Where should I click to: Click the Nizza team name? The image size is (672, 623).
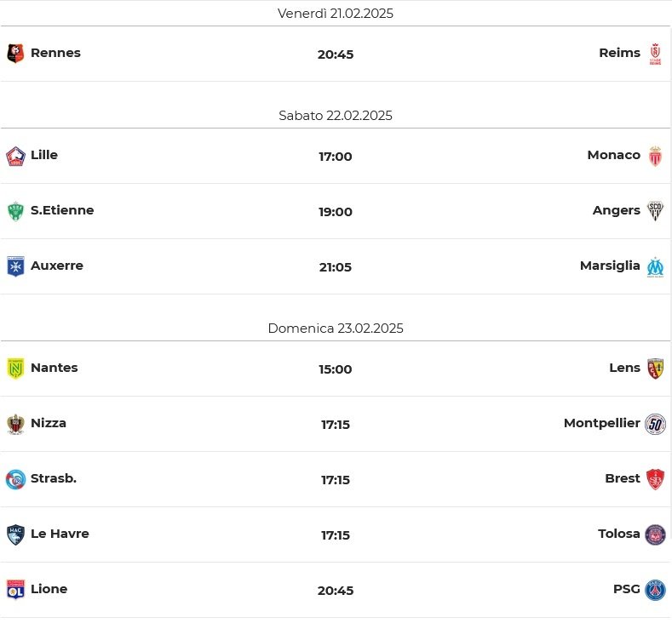click(x=49, y=423)
